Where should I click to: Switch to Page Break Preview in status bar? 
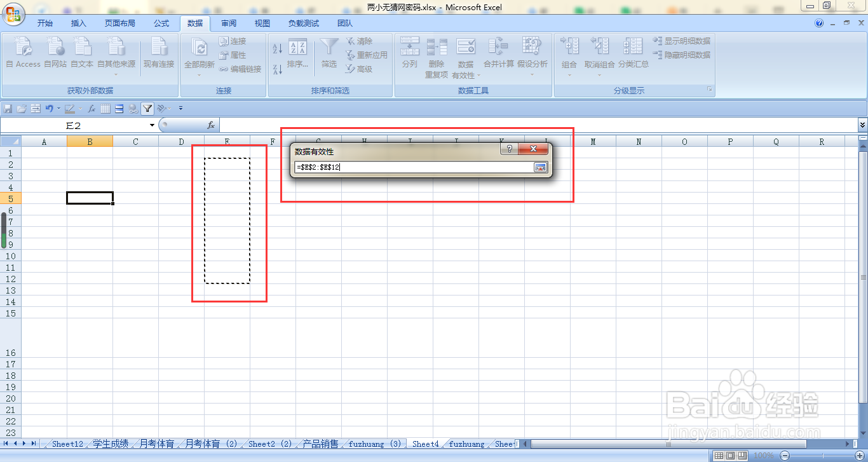click(x=743, y=456)
